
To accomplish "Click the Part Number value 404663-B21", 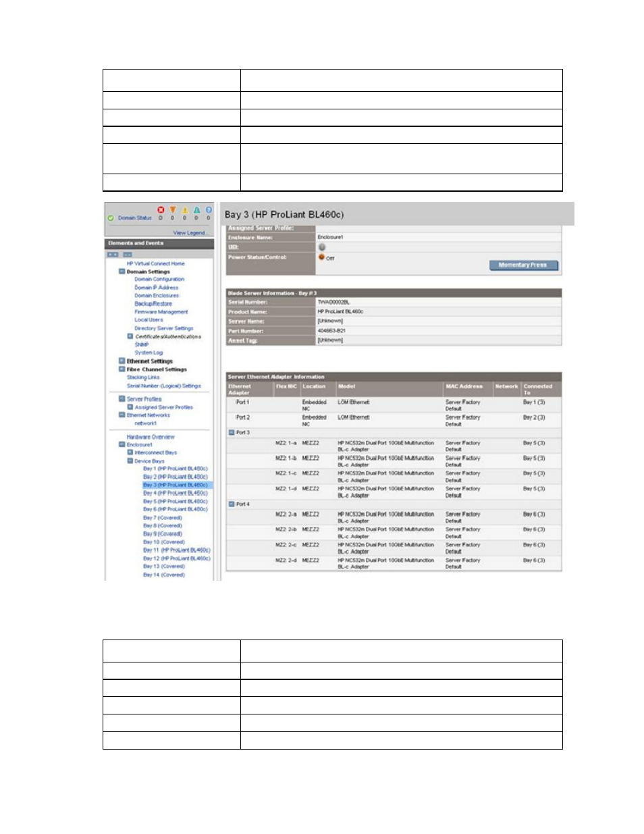I will point(331,331).
